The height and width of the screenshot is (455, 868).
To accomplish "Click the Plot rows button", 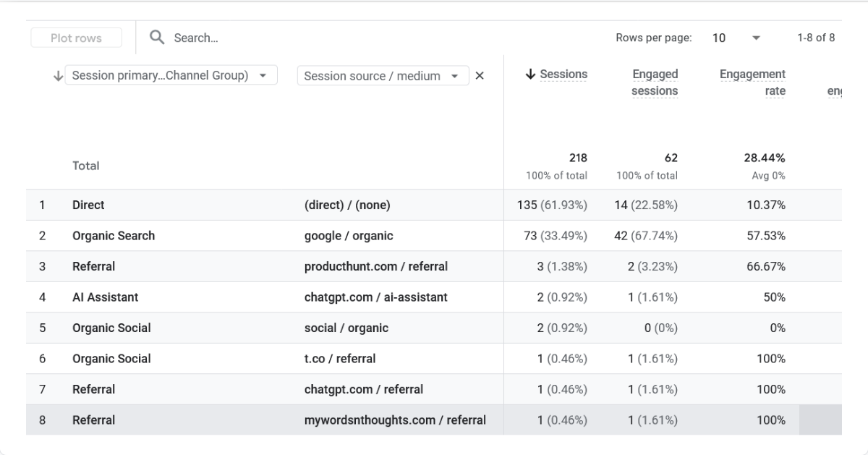I will 76,38.
